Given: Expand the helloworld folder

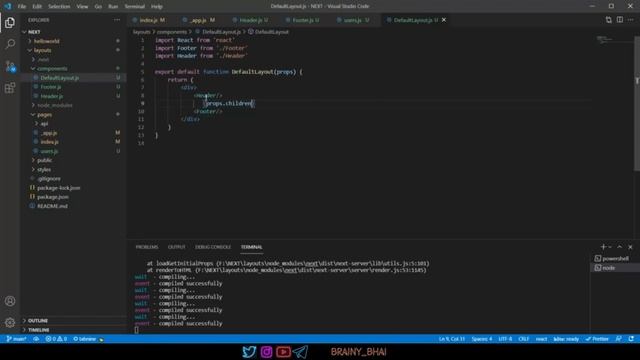Looking at the screenshot, I should point(47,41).
